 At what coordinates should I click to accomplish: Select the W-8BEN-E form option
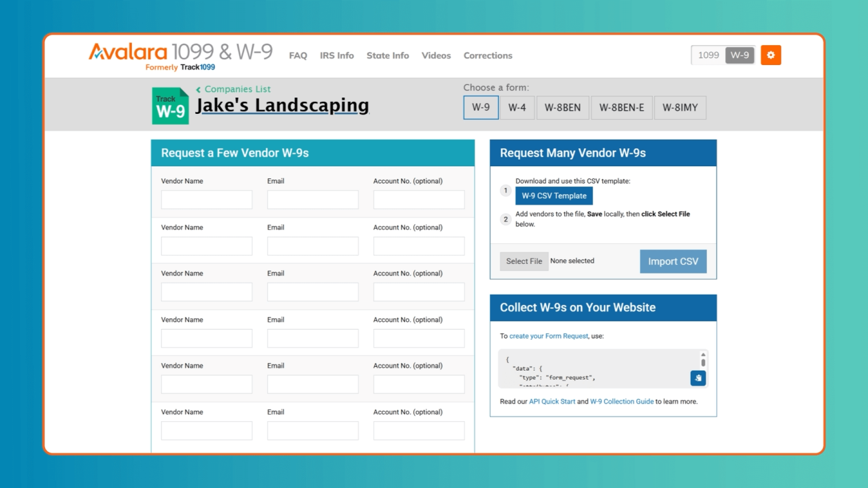(x=621, y=108)
